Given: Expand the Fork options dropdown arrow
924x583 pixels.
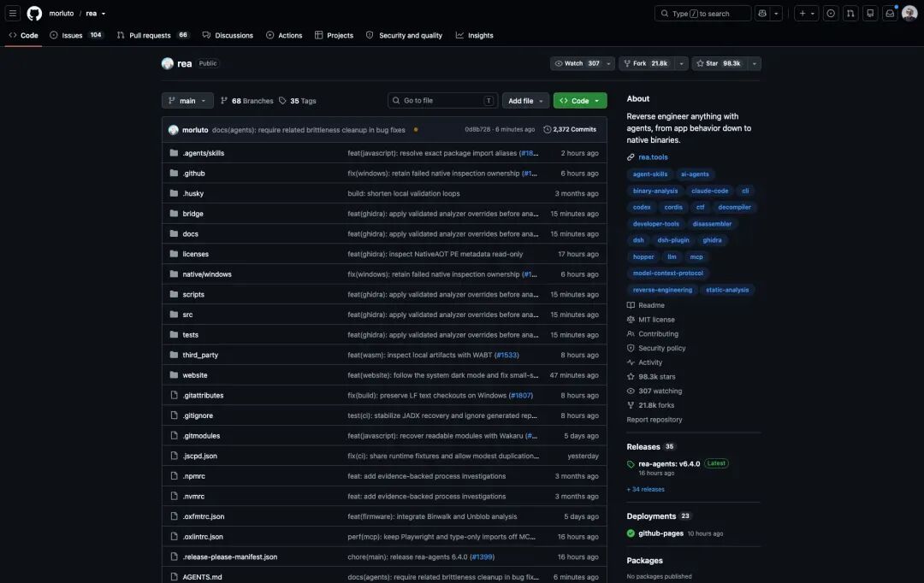Looking at the screenshot, I should (x=681, y=63).
